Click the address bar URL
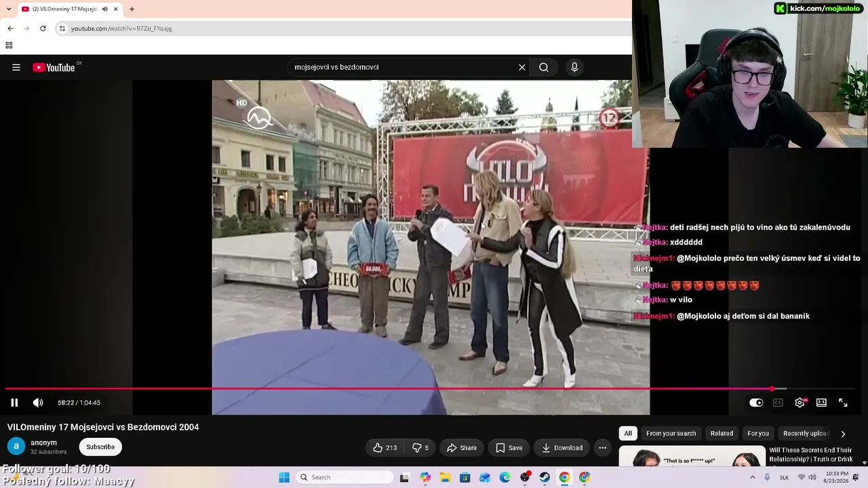The width and height of the screenshot is (868, 488). click(121, 28)
